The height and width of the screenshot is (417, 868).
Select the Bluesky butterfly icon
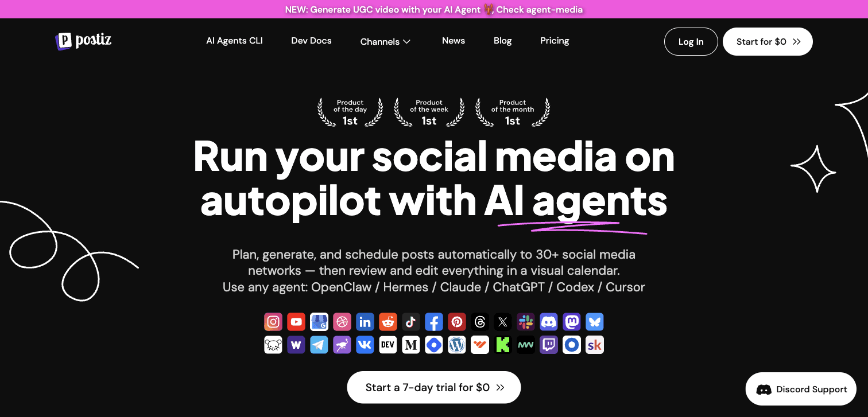pos(595,322)
